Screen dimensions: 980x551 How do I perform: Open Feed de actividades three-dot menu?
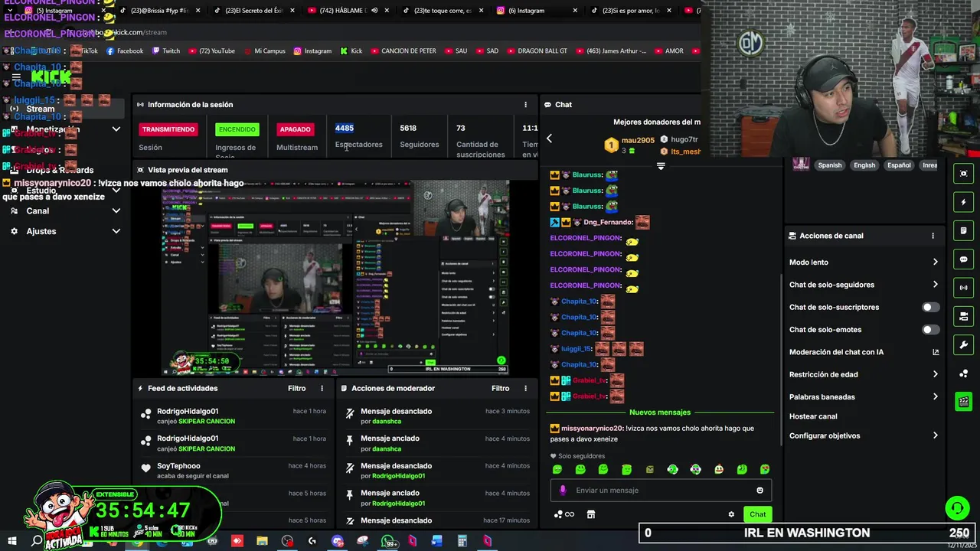(x=322, y=388)
